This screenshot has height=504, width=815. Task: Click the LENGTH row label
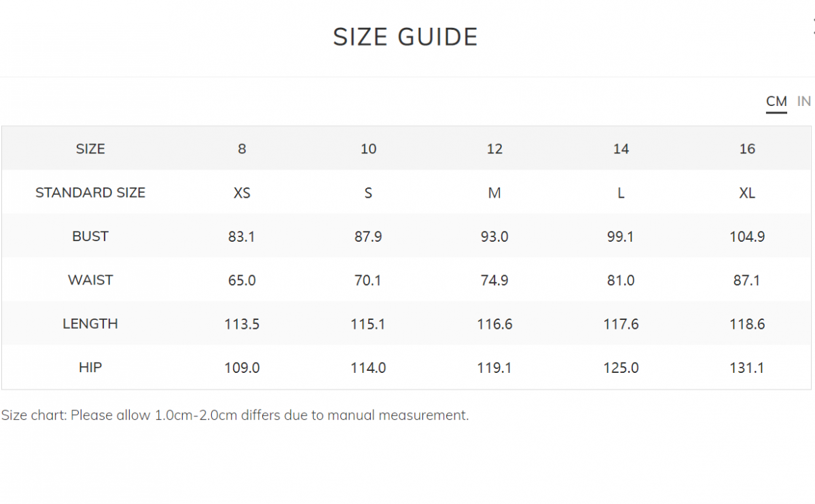(90, 324)
